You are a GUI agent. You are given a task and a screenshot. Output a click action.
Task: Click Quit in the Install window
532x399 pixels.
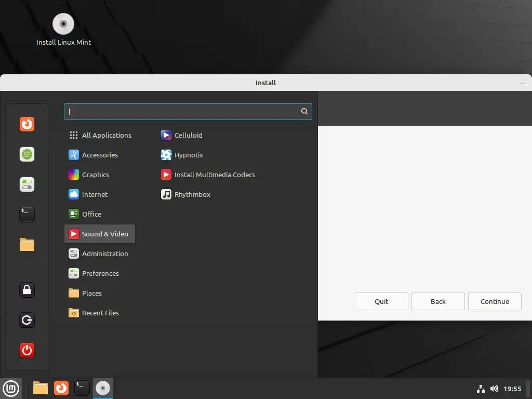tap(381, 301)
